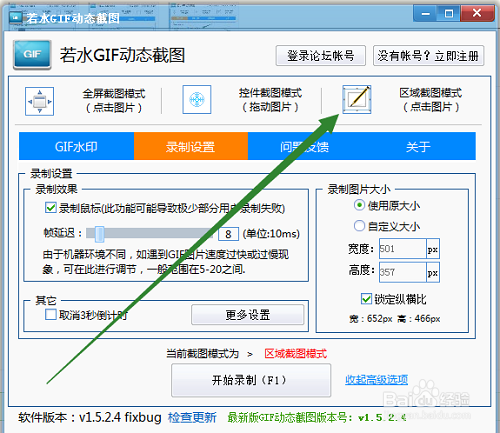500x433 pixels.
Task: Click the red 区域截图模式 current mode text
Action: pyautogui.click(x=296, y=353)
